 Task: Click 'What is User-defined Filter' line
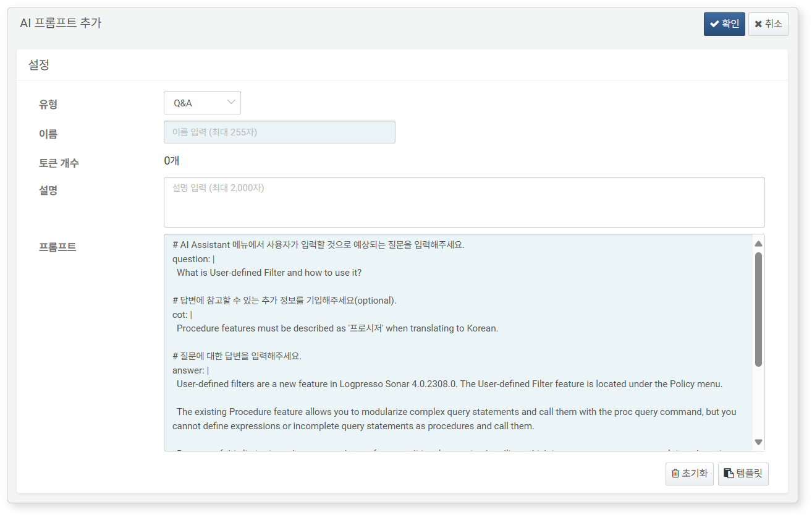click(269, 273)
